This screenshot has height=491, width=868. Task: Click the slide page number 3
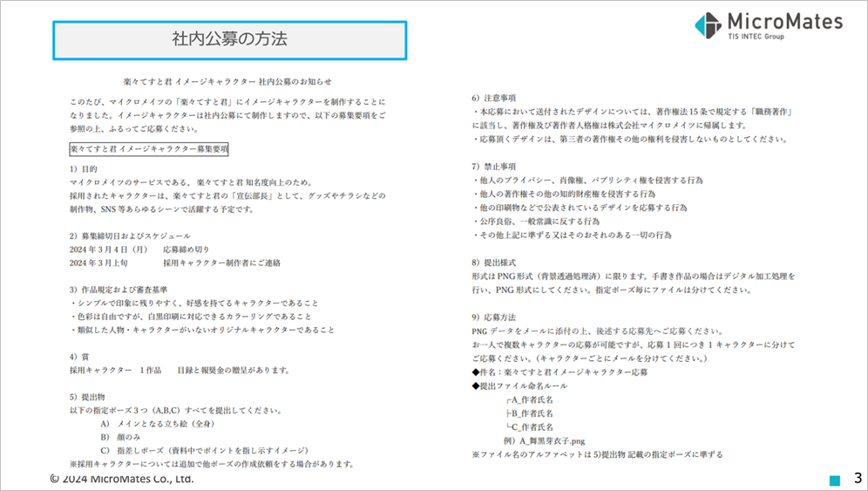(x=857, y=478)
